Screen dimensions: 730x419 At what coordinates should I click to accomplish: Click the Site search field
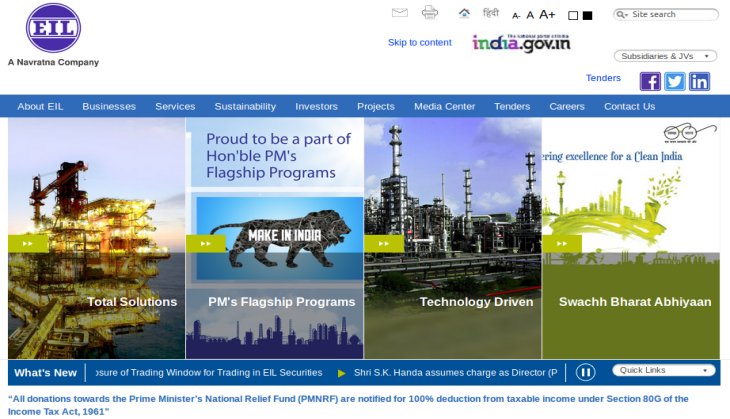[x=666, y=14]
